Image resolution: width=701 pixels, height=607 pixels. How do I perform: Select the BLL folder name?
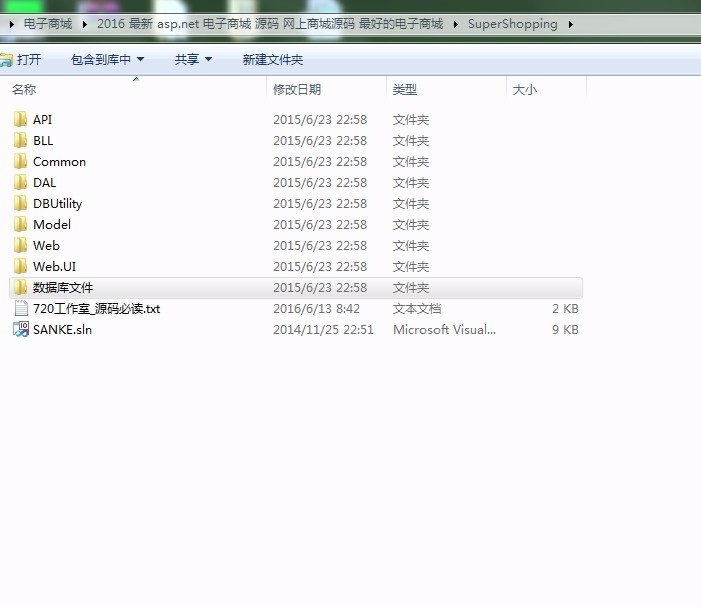pyautogui.click(x=43, y=140)
